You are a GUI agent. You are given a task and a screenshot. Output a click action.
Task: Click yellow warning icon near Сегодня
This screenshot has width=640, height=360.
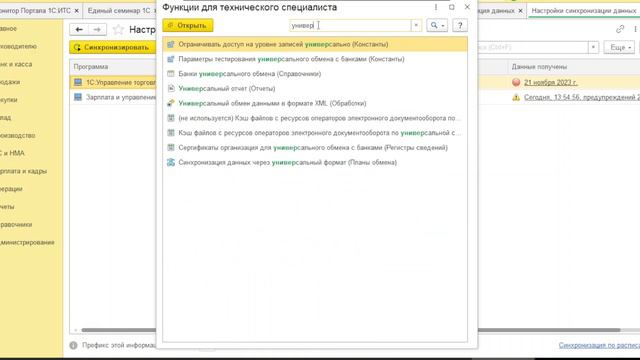516,97
